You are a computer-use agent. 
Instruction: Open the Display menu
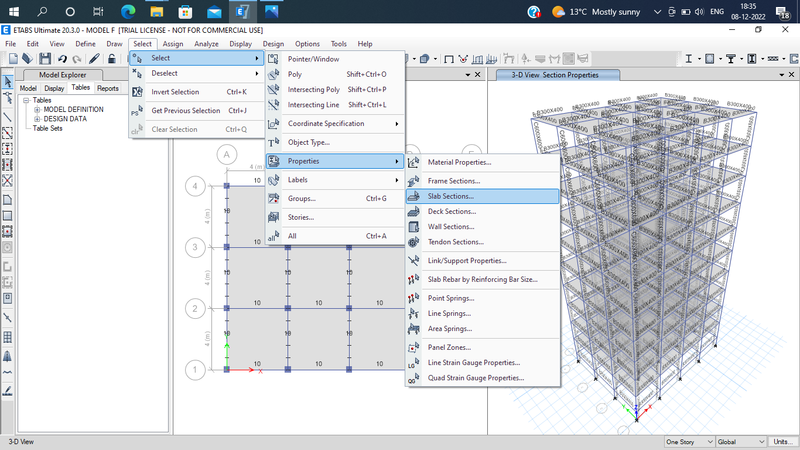click(x=240, y=44)
